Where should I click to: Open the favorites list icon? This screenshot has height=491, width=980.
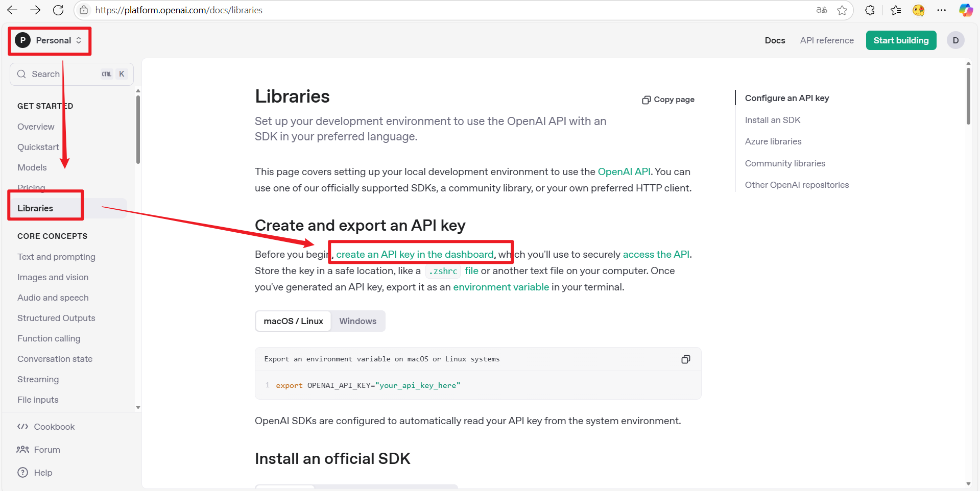point(896,10)
